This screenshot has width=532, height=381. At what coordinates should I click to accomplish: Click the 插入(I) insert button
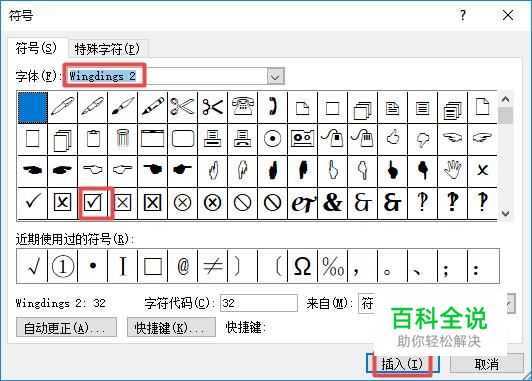coord(403,364)
